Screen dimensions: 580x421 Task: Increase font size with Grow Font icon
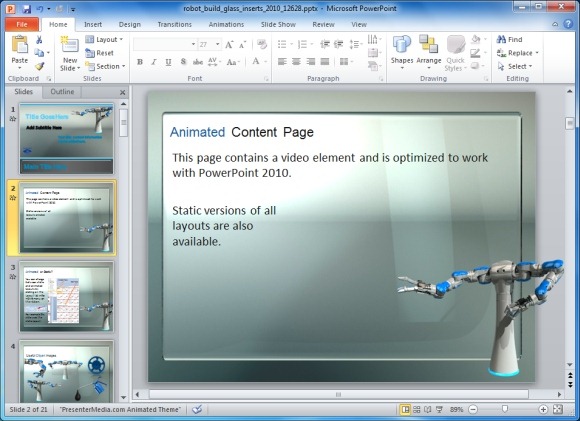(229, 45)
